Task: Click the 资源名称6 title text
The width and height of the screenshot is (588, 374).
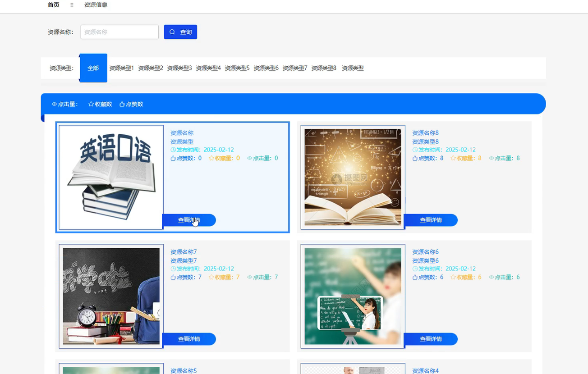Action: tap(425, 252)
